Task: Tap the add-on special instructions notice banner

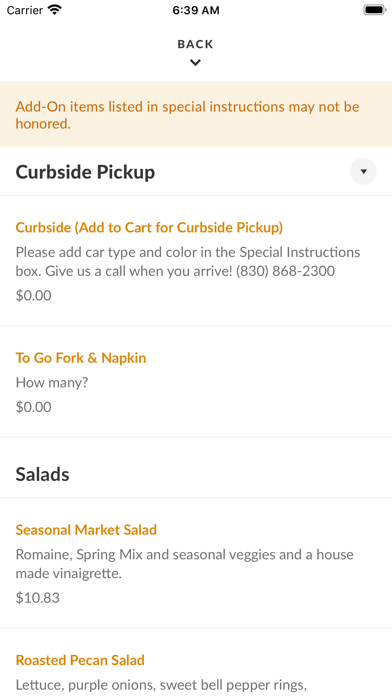Action: tap(196, 115)
